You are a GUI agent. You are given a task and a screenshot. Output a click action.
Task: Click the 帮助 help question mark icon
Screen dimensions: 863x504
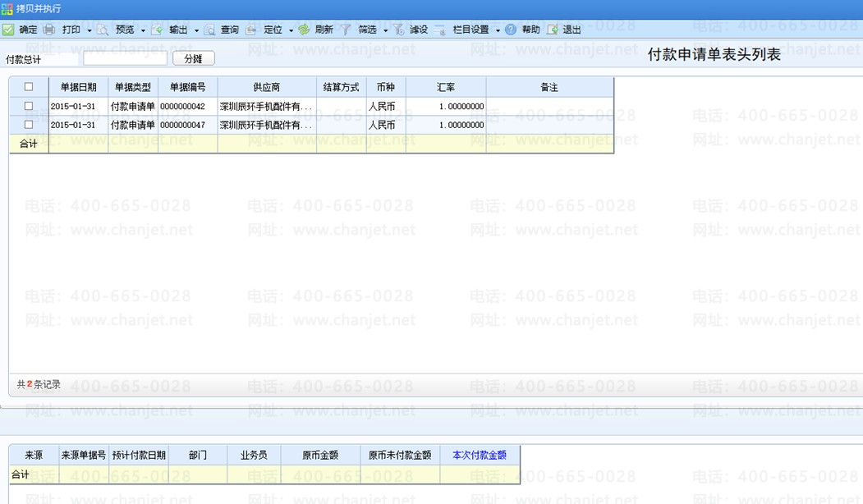click(511, 30)
